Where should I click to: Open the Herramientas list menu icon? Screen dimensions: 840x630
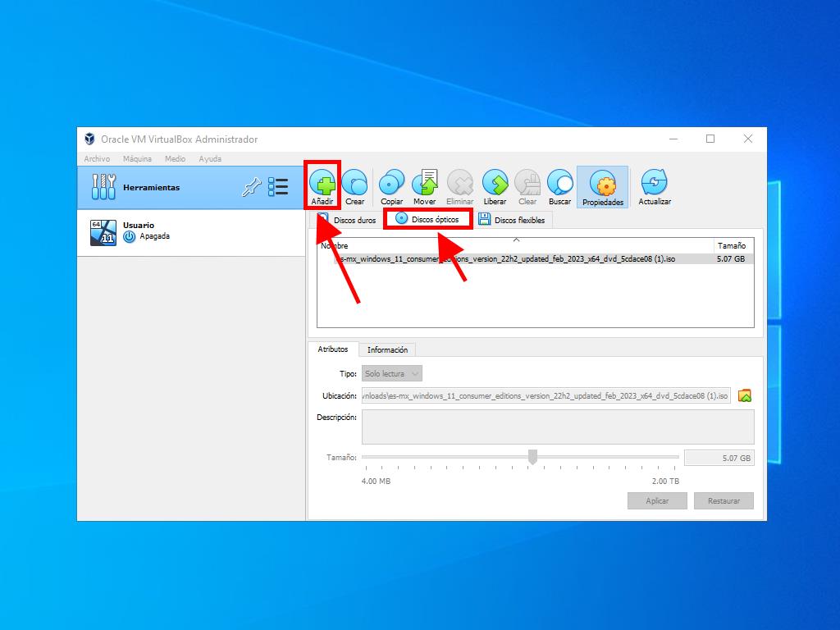click(x=278, y=187)
